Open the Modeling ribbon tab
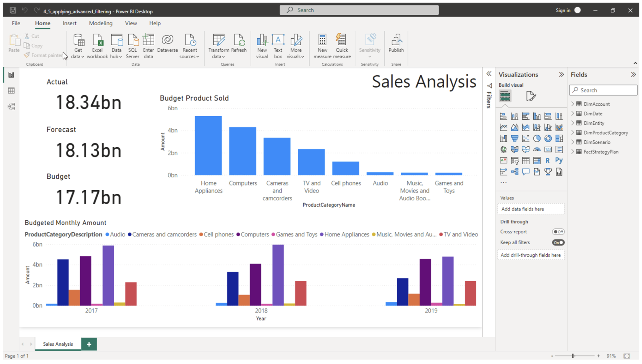Viewport: 642px width, 364px height. point(101,23)
